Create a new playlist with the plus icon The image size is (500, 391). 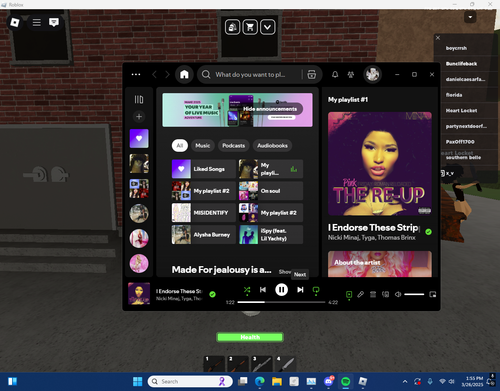[x=139, y=117]
